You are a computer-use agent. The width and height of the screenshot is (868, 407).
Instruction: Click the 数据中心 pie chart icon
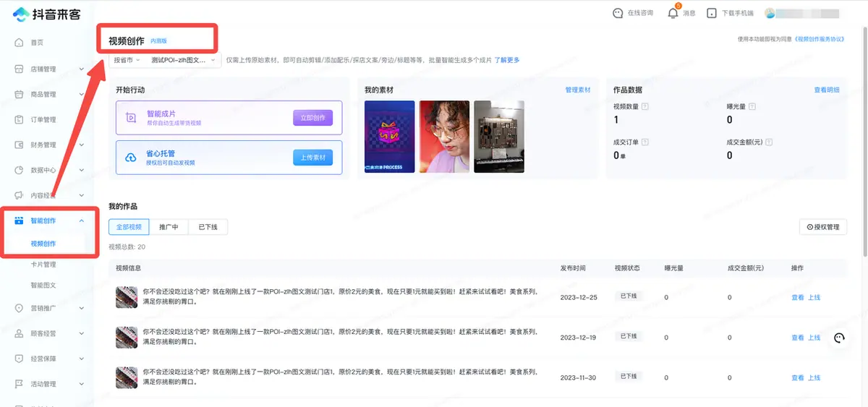pyautogui.click(x=20, y=171)
